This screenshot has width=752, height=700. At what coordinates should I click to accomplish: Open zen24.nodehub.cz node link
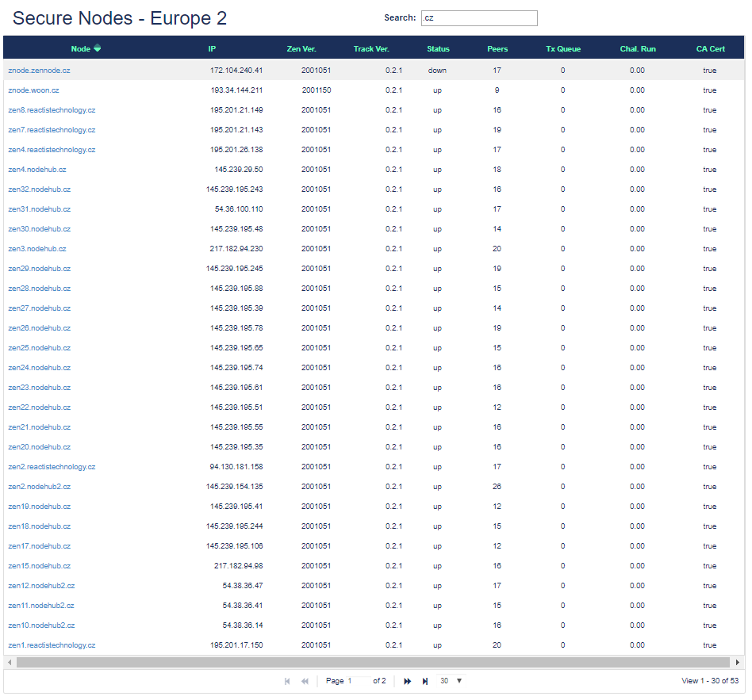pyautogui.click(x=40, y=368)
